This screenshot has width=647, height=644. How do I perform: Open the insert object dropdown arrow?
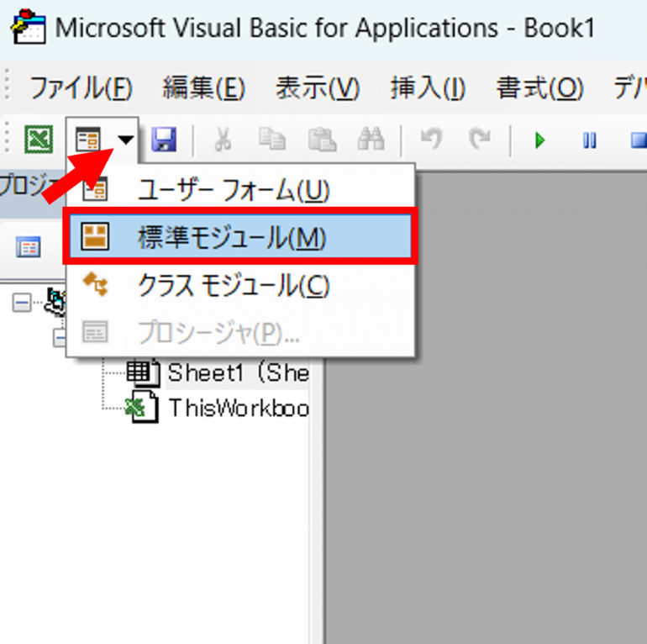click(126, 140)
